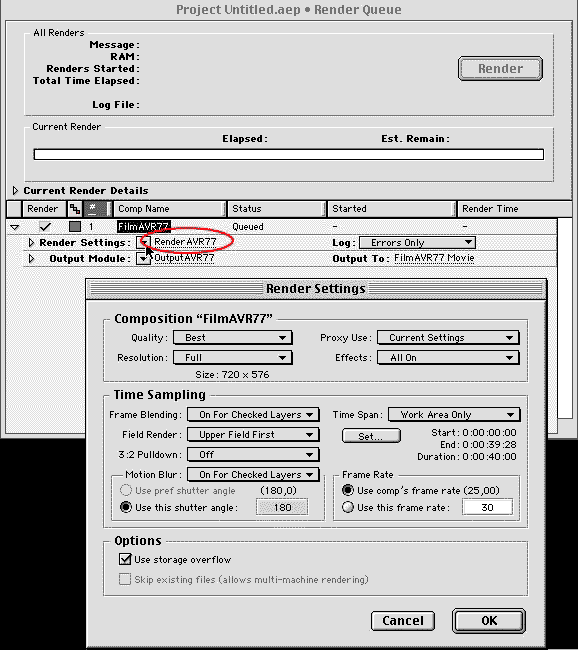Screen dimensions: 578x650
Task: Select Use this frame rate radio button
Action: 347,507
